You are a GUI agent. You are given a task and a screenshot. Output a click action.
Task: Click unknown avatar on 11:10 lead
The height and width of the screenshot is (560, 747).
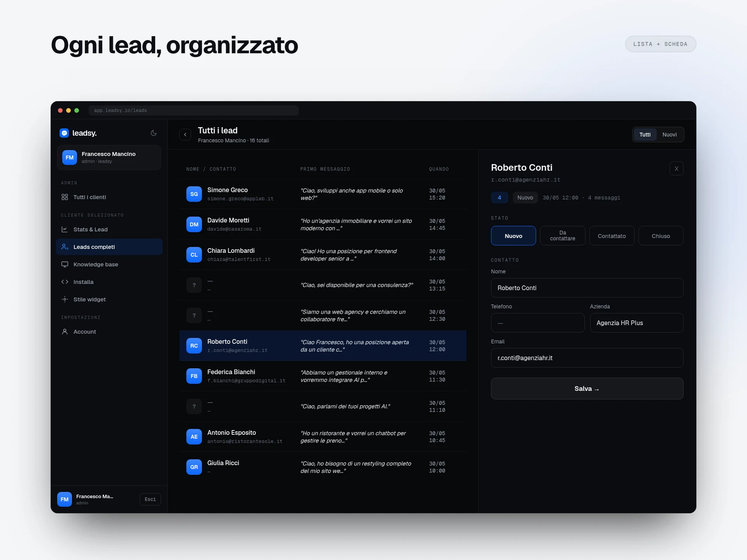[x=194, y=406]
